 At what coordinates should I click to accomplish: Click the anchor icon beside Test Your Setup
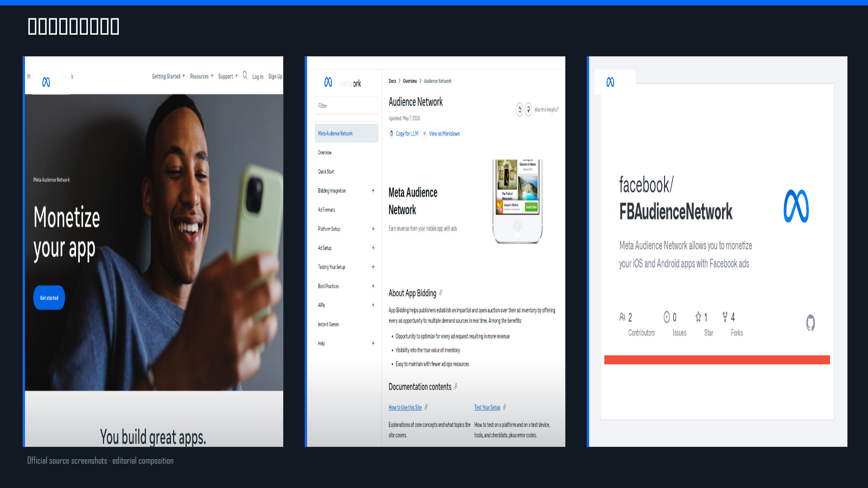pyautogui.click(x=505, y=407)
